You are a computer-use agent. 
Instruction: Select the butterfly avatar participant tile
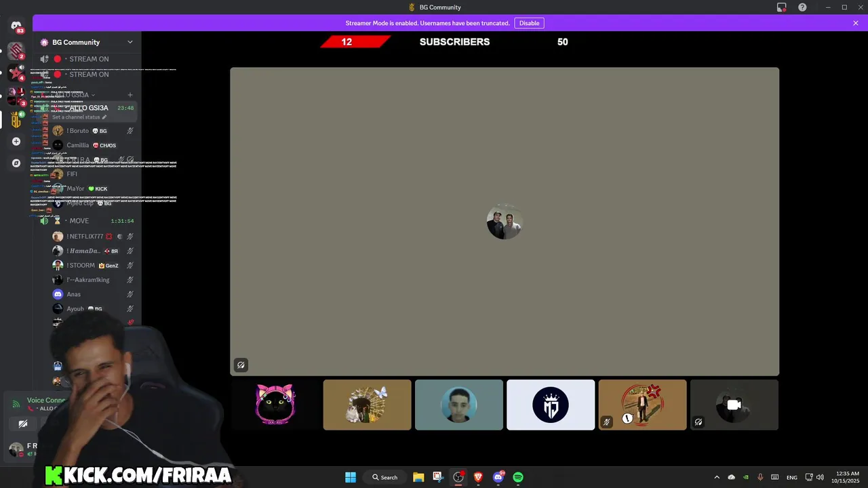367,405
